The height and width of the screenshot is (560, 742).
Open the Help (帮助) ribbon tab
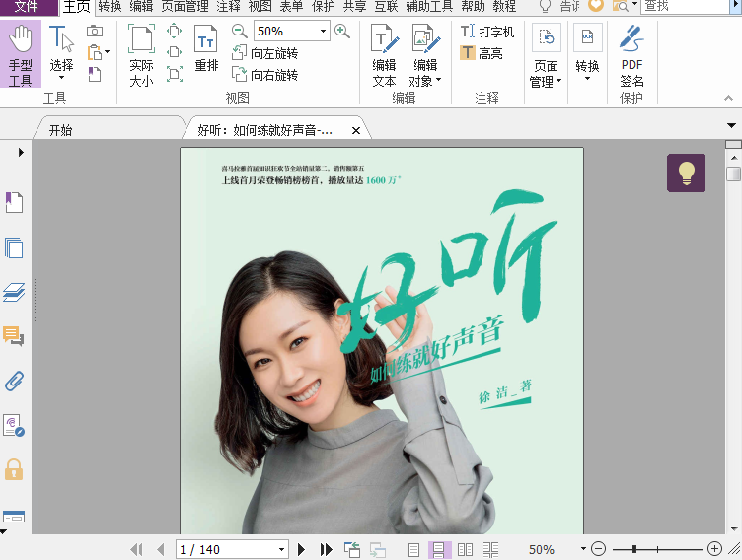tap(473, 6)
